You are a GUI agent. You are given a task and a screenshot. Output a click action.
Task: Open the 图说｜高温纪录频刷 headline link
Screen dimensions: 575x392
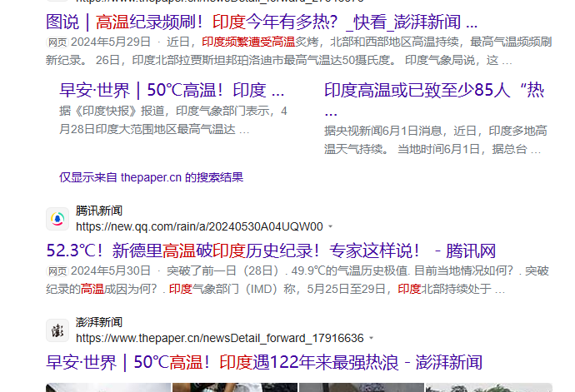coord(262,22)
